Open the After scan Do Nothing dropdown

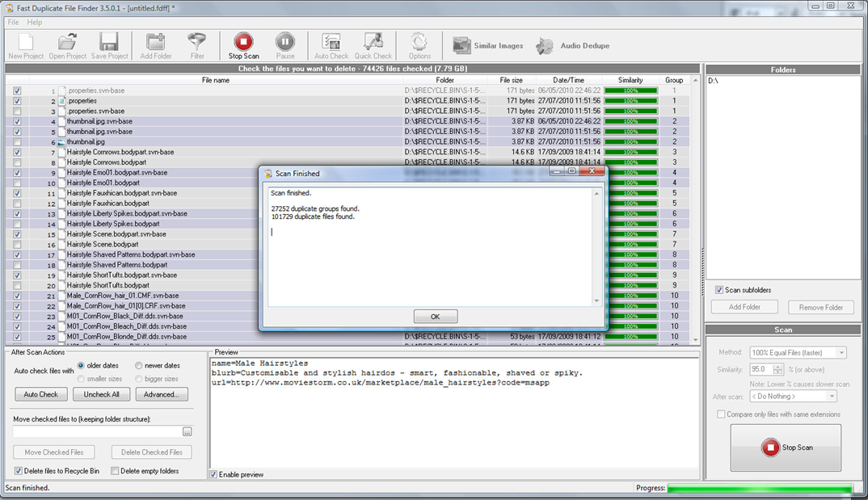click(x=793, y=397)
